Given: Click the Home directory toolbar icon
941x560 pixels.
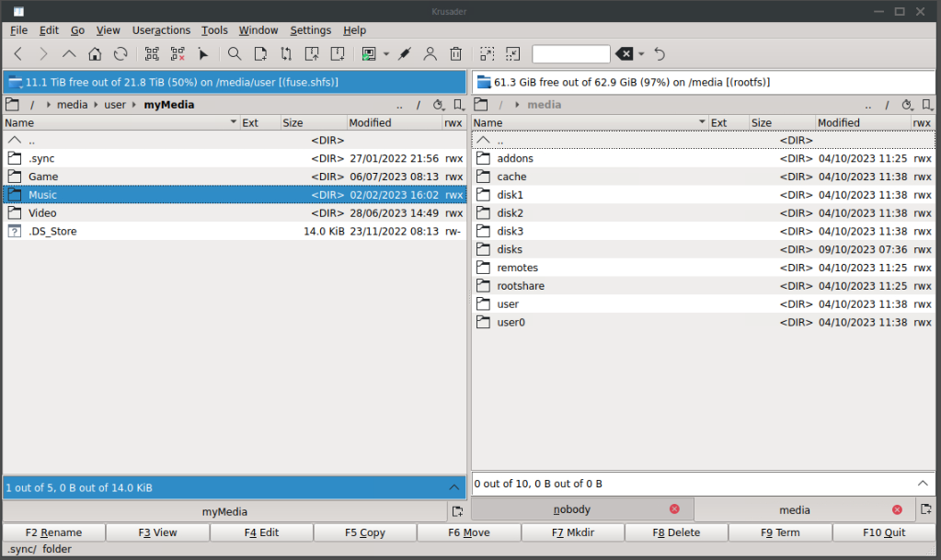Looking at the screenshot, I should click(95, 54).
